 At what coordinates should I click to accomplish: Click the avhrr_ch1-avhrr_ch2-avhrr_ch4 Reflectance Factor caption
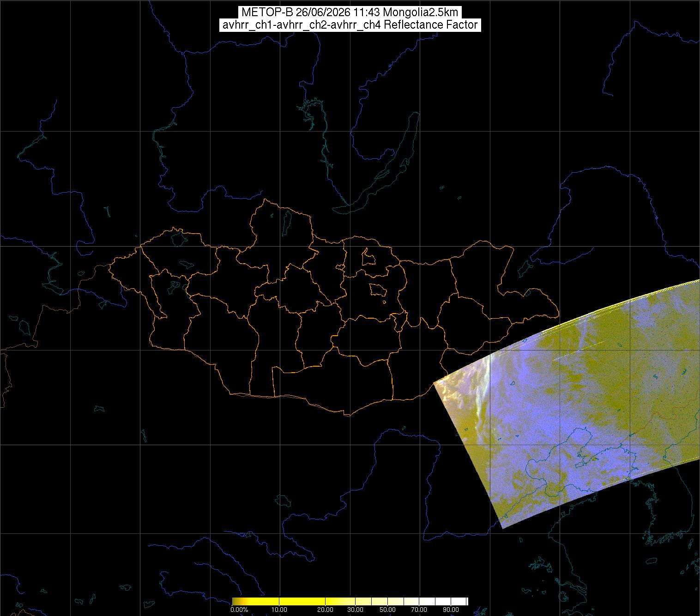pyautogui.click(x=350, y=25)
